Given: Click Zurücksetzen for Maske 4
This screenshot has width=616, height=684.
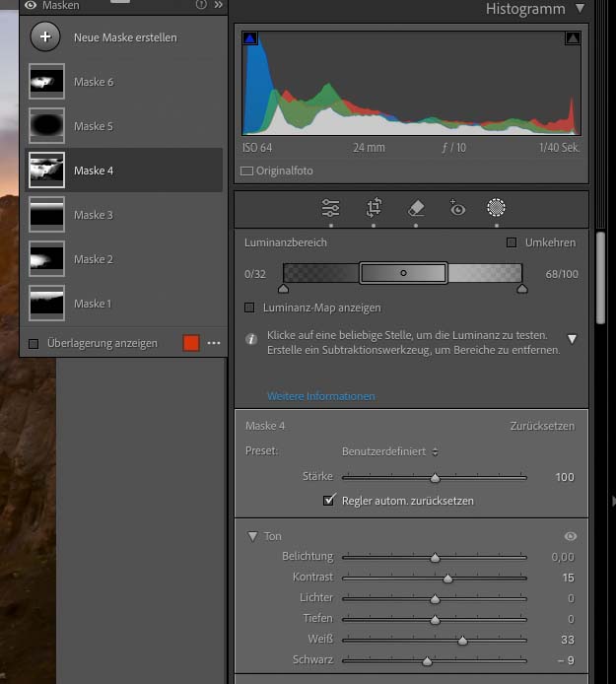Looking at the screenshot, I should pos(541,426).
